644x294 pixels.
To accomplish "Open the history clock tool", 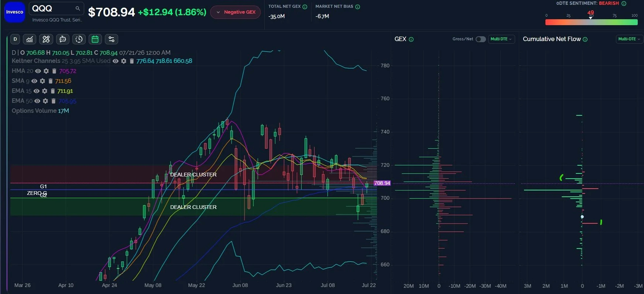I will tap(79, 39).
